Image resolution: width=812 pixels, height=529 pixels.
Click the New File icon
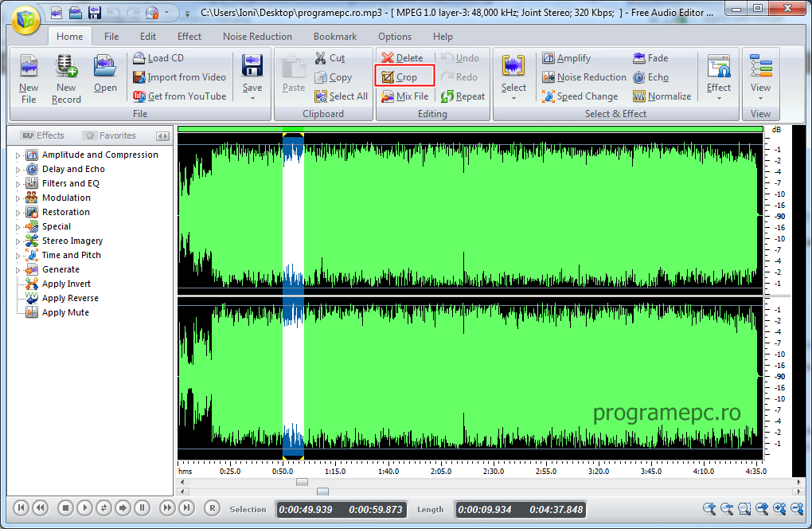(x=29, y=79)
